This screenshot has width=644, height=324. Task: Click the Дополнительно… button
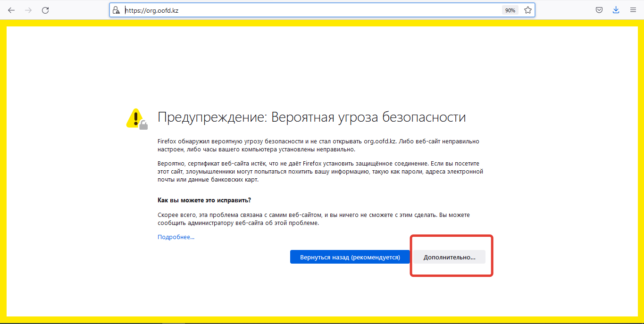[x=449, y=257]
